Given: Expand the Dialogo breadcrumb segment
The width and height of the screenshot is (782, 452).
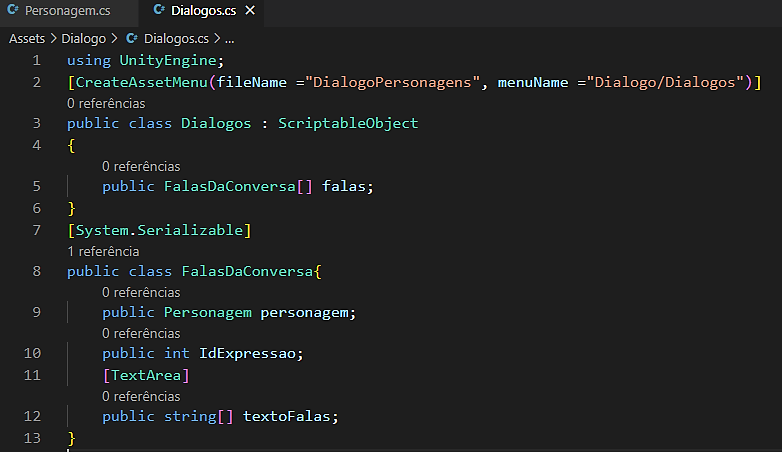Looking at the screenshot, I should tap(83, 39).
